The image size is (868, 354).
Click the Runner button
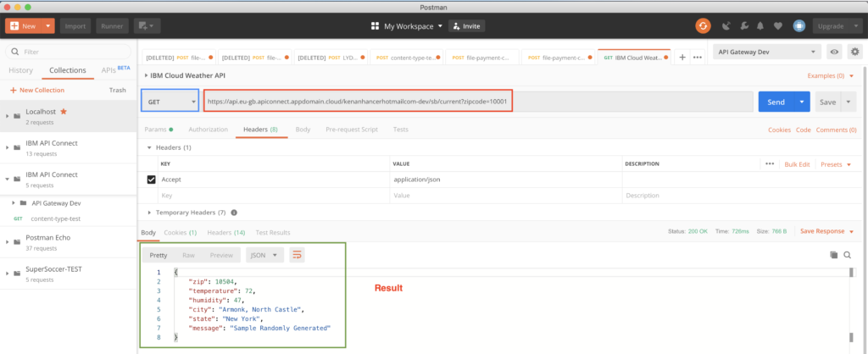(113, 26)
